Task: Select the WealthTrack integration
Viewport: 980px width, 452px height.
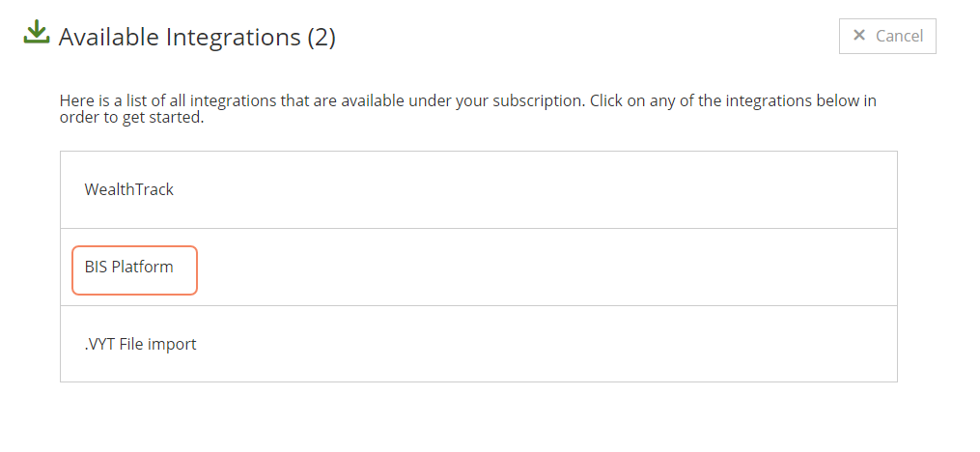Action: point(479,190)
